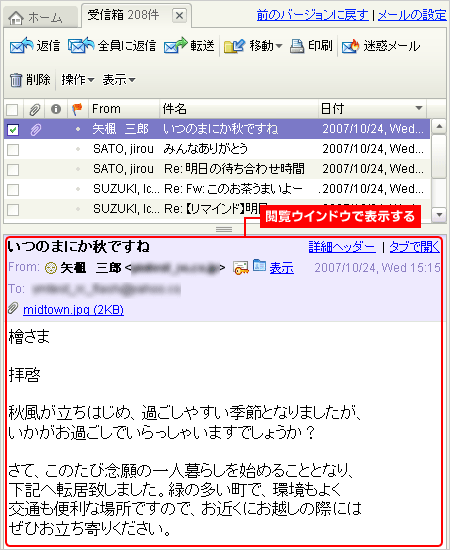Viewport: 450px width, 550px height.
Task: Check the Re: Fw: このお茶うまいよー checkbox
Action: pos(13,190)
